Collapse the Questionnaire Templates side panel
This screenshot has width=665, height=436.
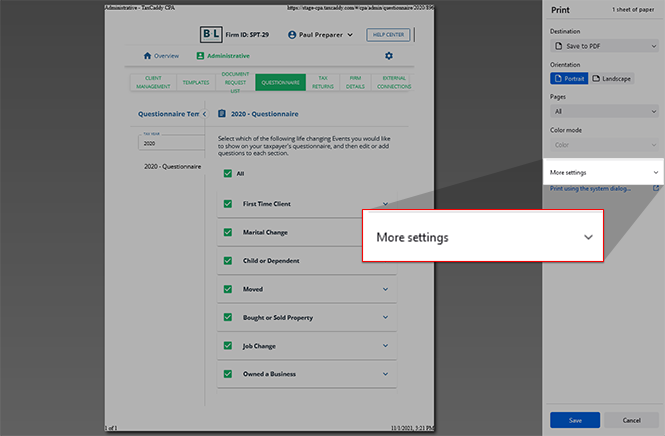pyautogui.click(x=204, y=114)
